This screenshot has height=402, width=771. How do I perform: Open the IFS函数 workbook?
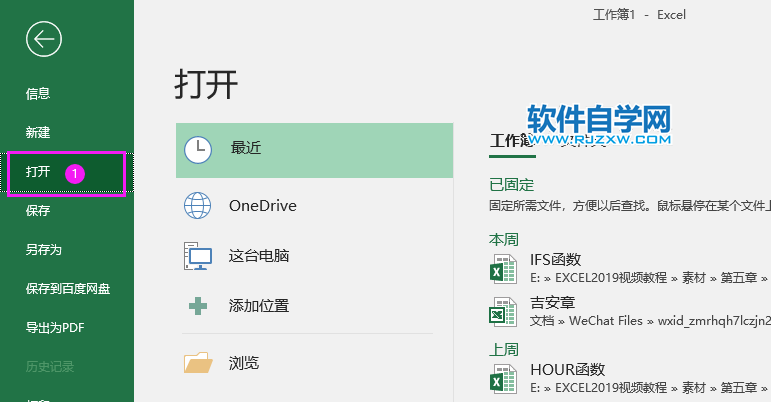pyautogui.click(x=556, y=259)
